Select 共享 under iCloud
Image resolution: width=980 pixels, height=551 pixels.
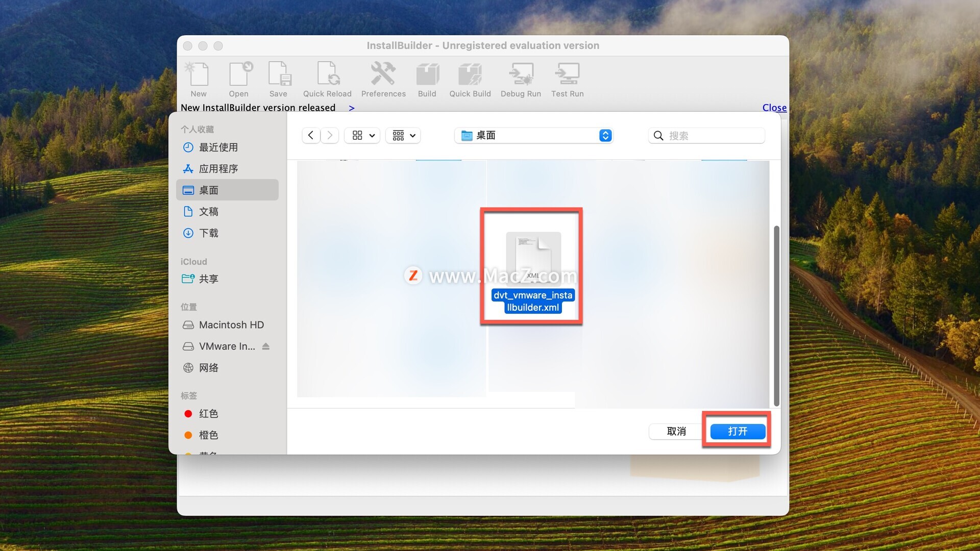click(x=227, y=279)
